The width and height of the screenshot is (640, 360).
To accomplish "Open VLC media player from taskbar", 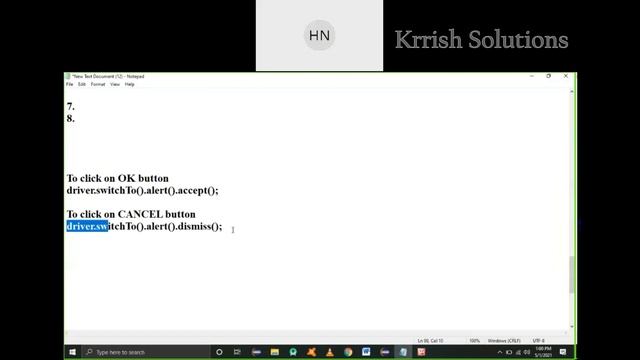I will (x=330, y=352).
